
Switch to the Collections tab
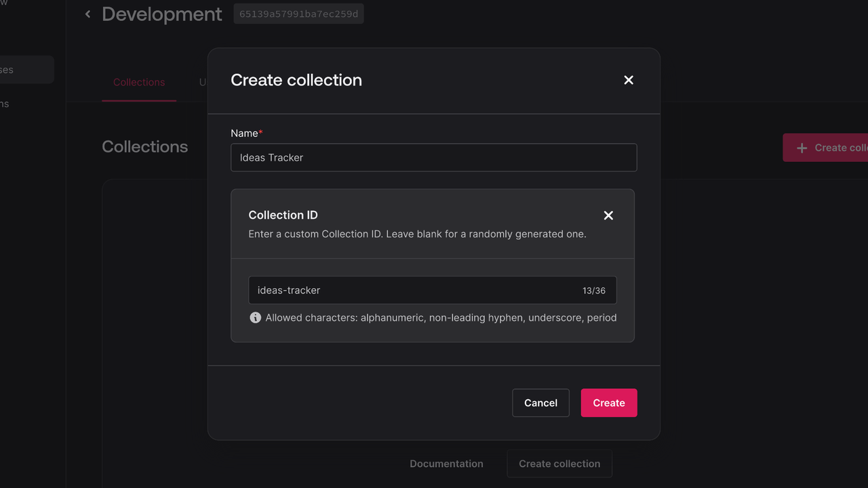139,82
